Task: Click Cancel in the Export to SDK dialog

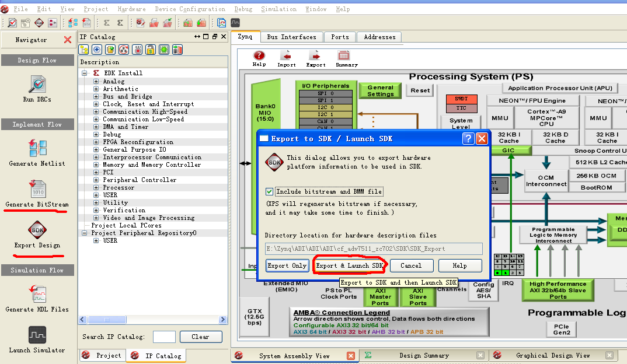Action: (x=411, y=265)
